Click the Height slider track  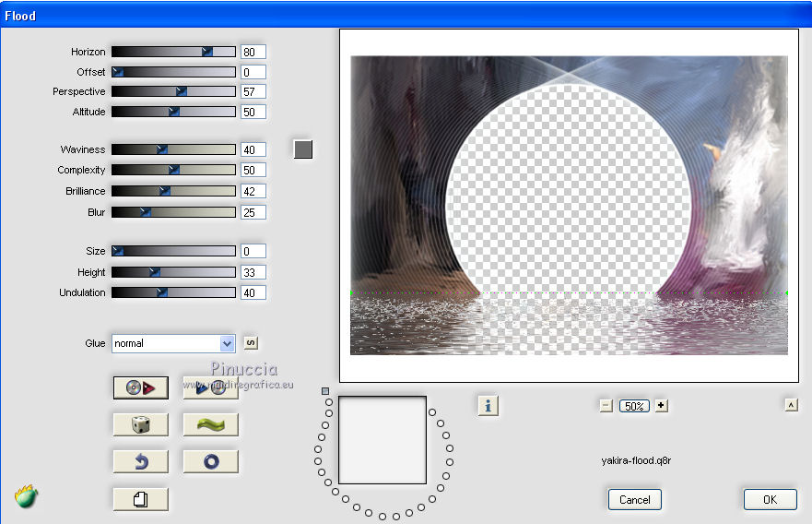[x=173, y=272]
